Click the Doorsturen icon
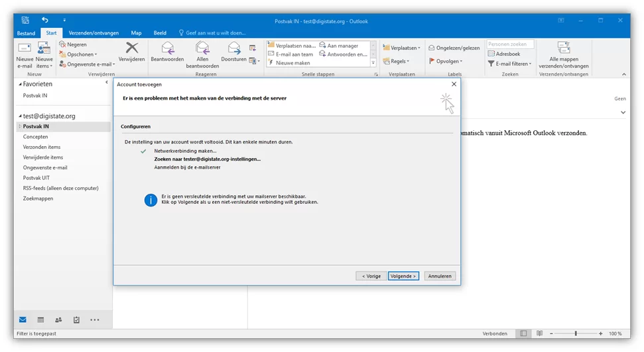 tap(233, 48)
